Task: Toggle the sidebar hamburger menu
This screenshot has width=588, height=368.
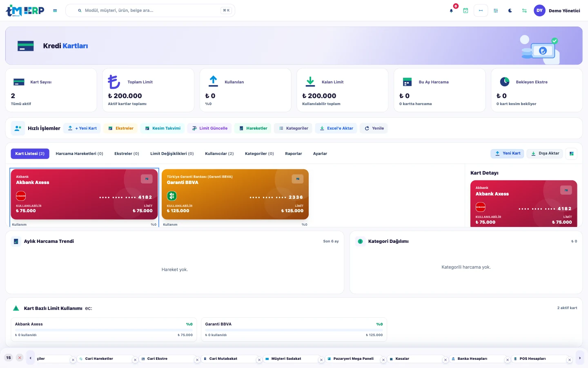Action: click(x=55, y=11)
